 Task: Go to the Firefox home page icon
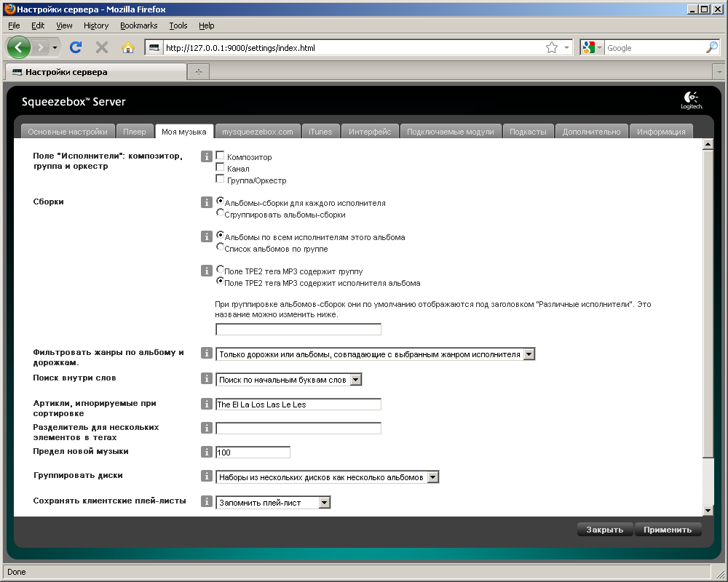pos(127,47)
